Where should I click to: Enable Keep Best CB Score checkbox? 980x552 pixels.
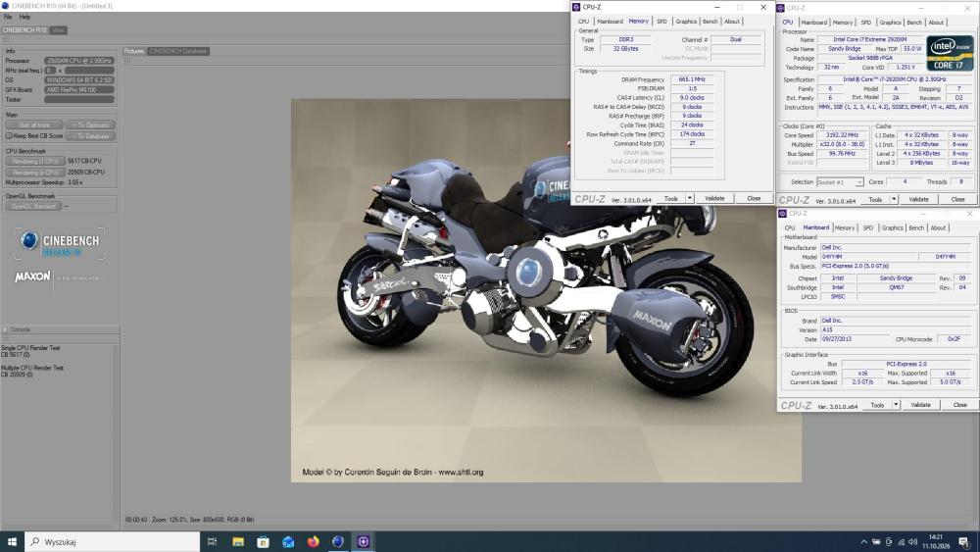(9, 135)
